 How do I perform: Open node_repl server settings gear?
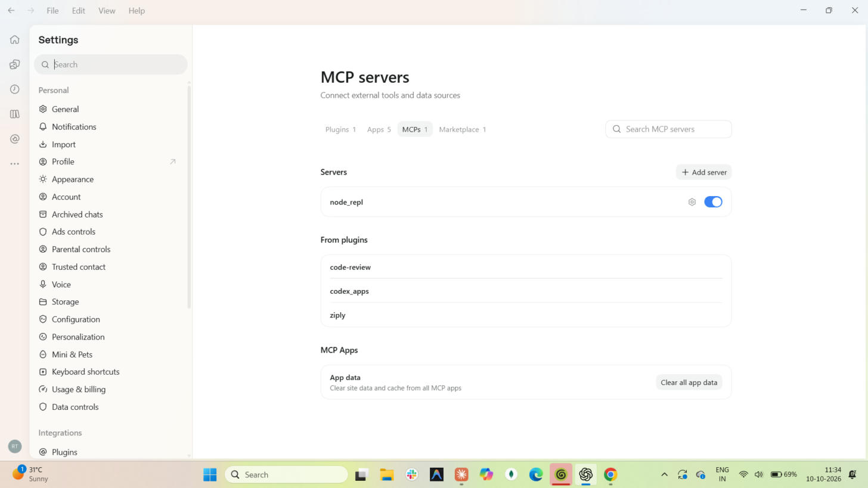pos(692,202)
